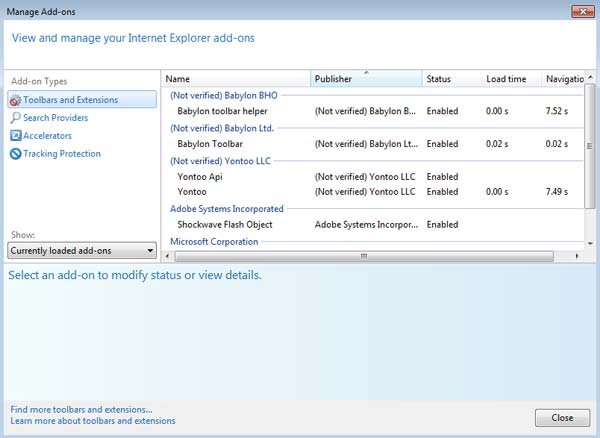Collapse the (Not verified) Babylon Ltd. group
Image resolution: width=600 pixels, height=438 pixels.
pyautogui.click(x=222, y=129)
